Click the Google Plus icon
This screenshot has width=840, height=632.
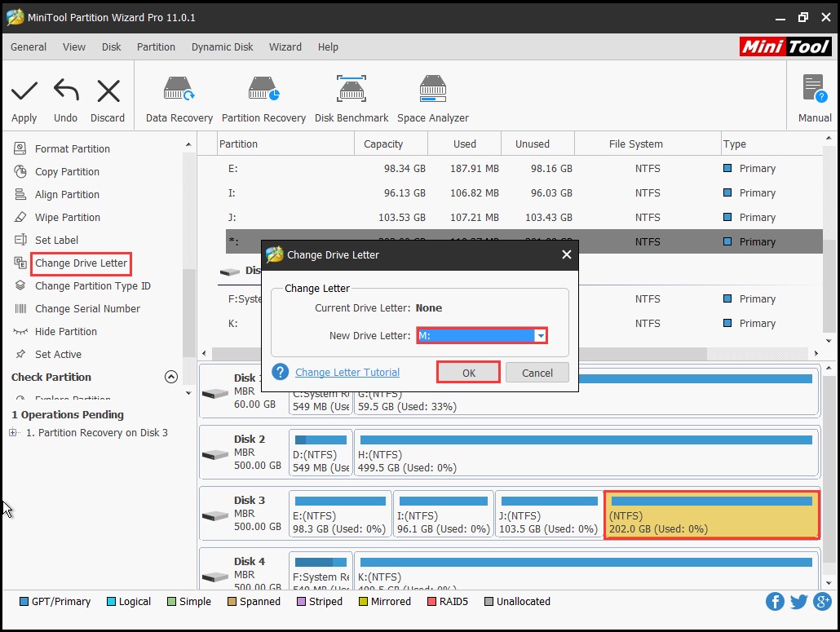pos(822,602)
